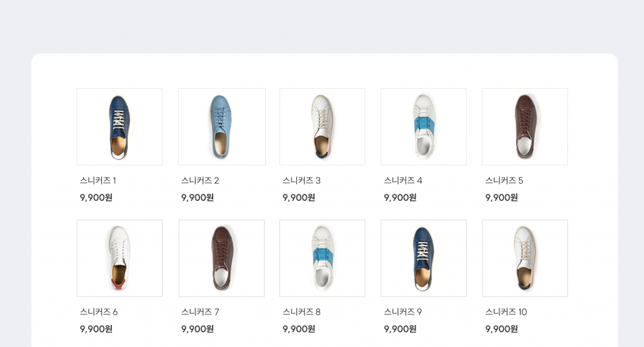The image size is (644, 347).
Task: Select the 스니커즈 3 title text
Action: click(301, 181)
